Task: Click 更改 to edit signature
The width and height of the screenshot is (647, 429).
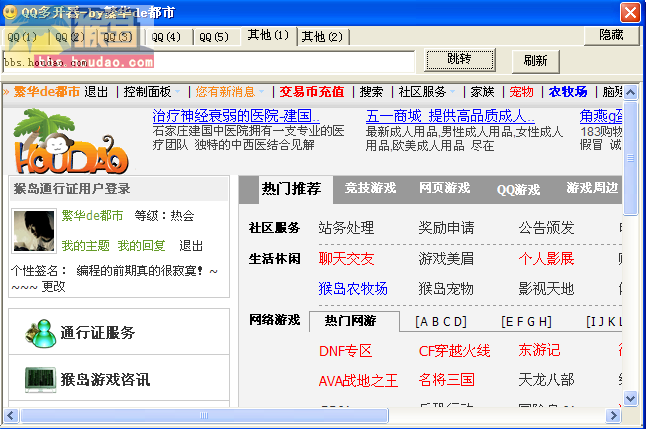Action: [x=53, y=286]
